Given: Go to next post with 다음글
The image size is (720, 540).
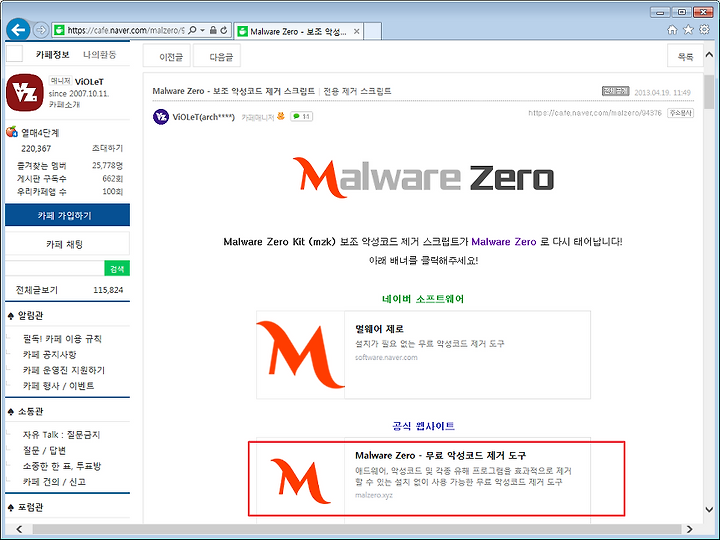Looking at the screenshot, I should point(217,56).
